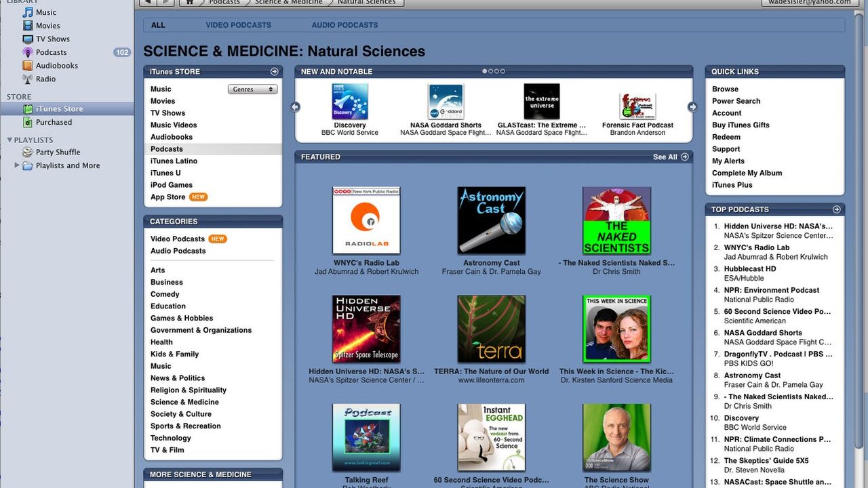The height and width of the screenshot is (488, 868).
Task: Open iTunes U in the store list
Action: pos(165,173)
